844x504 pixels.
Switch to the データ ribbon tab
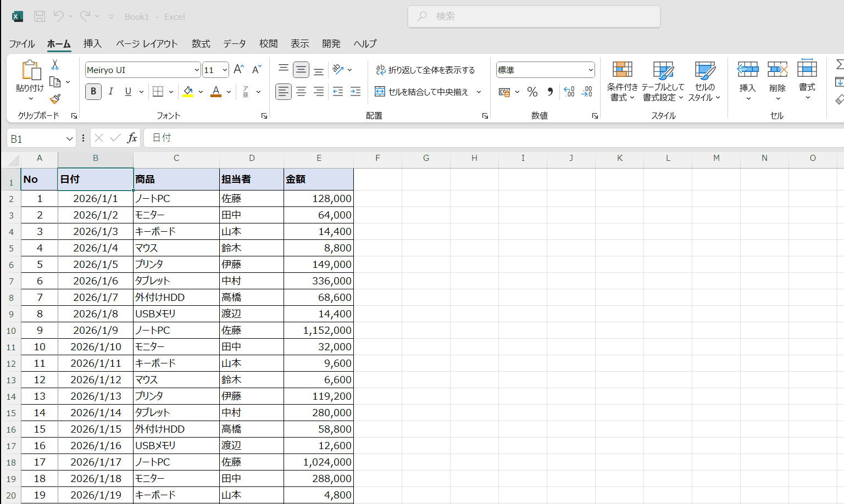[x=235, y=43]
